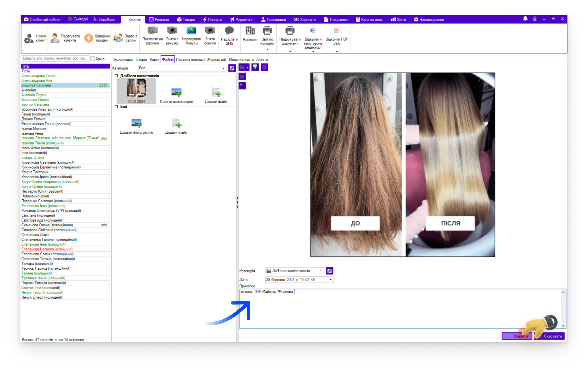The height and width of the screenshot is (368, 588).
Task: Open the Налаштування menu
Action: [x=429, y=20]
